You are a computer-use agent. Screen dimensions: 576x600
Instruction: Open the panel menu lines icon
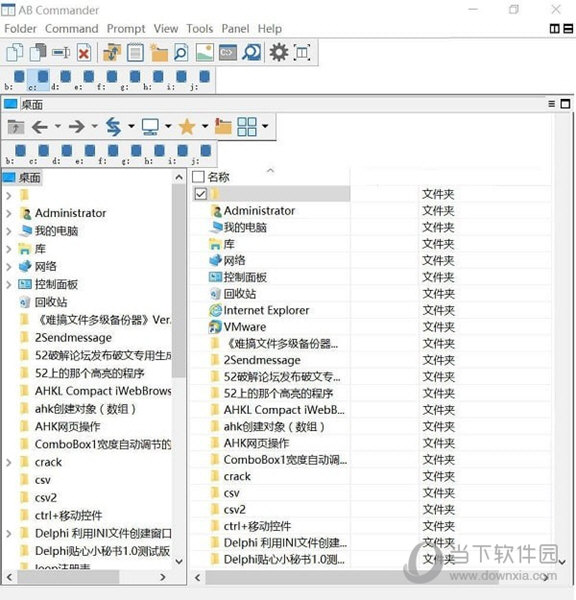pyautogui.click(x=552, y=104)
